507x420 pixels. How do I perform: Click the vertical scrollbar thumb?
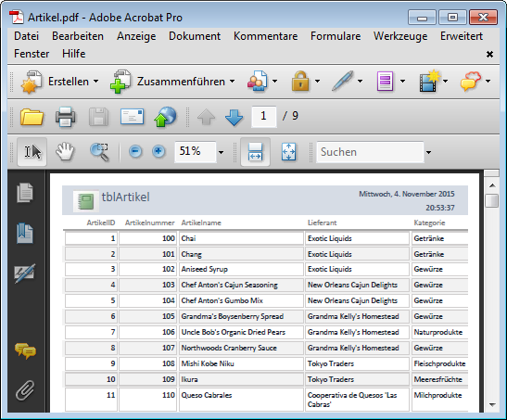[x=492, y=201]
